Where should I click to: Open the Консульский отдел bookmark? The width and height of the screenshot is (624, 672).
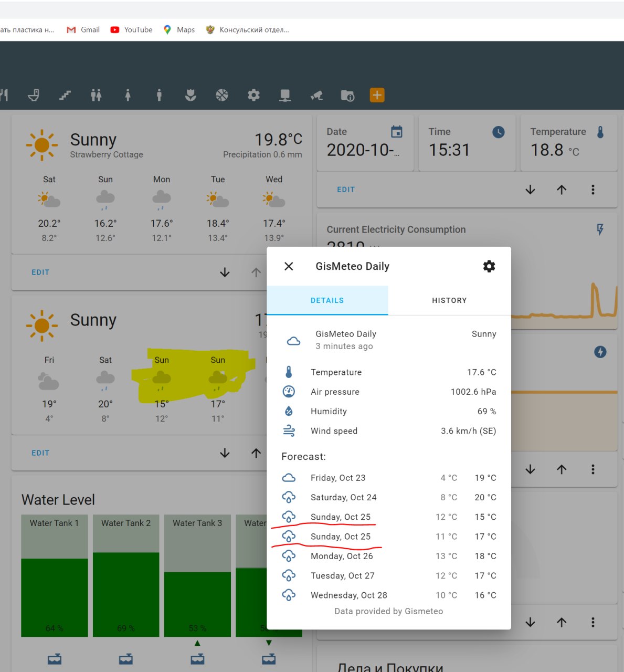247,30
